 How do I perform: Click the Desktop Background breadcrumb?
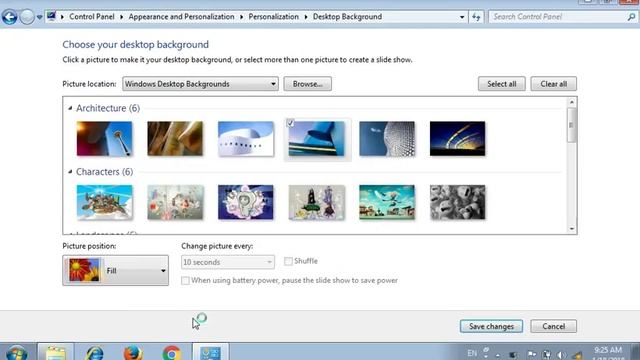(x=347, y=17)
